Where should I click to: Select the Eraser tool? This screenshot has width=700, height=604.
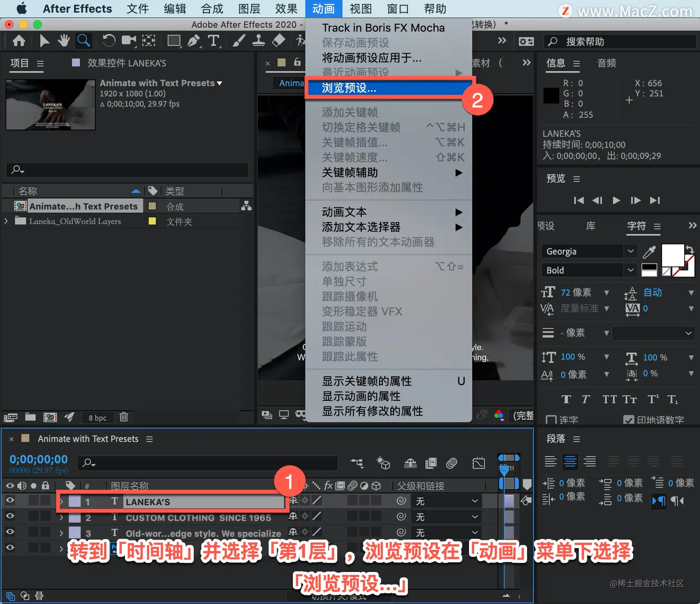click(278, 41)
